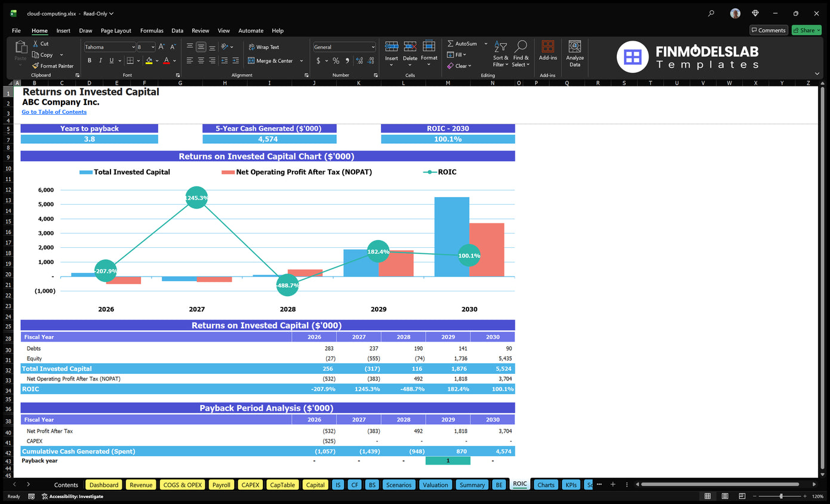Open the Page Layout ribbon tab

[116, 30]
